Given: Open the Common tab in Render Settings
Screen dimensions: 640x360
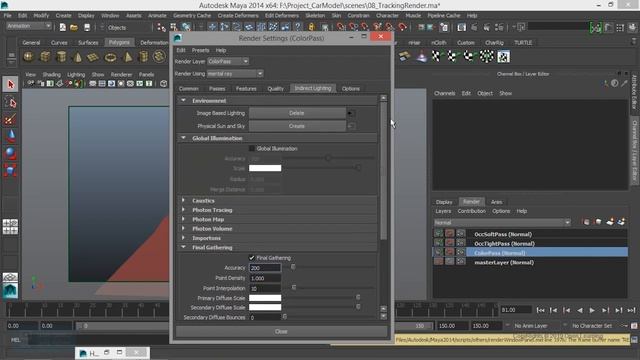Looking at the screenshot, I should pos(189,89).
